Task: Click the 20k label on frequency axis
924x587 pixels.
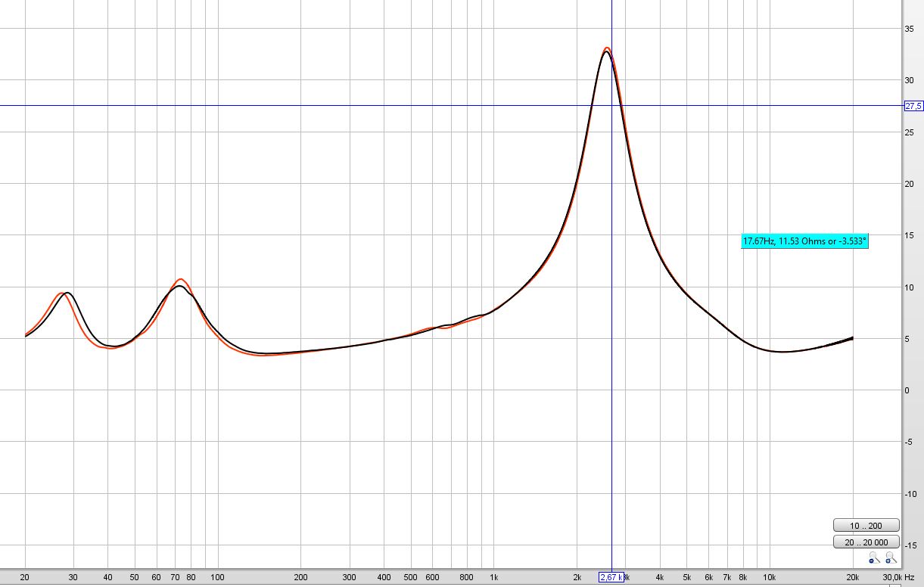Action: click(853, 577)
